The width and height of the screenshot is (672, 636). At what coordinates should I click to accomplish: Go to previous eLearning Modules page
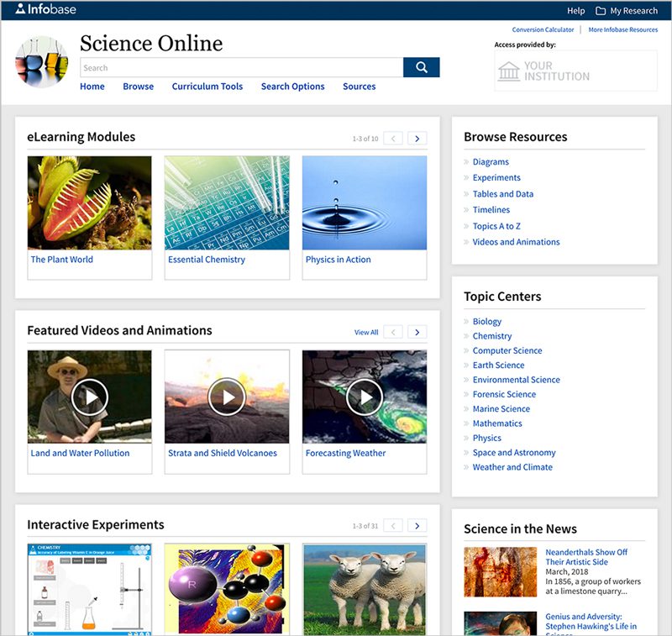pyautogui.click(x=393, y=139)
